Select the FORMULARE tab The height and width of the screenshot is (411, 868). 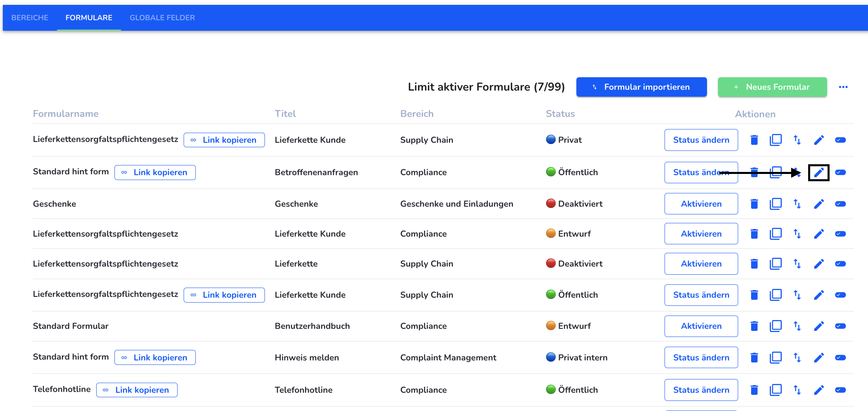(x=89, y=18)
